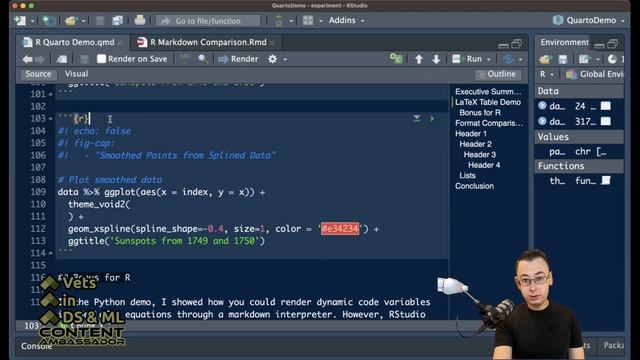Image resolution: width=640 pixels, height=360 pixels.
Task: Expand second da.. data object blue arrow
Action: point(542,121)
